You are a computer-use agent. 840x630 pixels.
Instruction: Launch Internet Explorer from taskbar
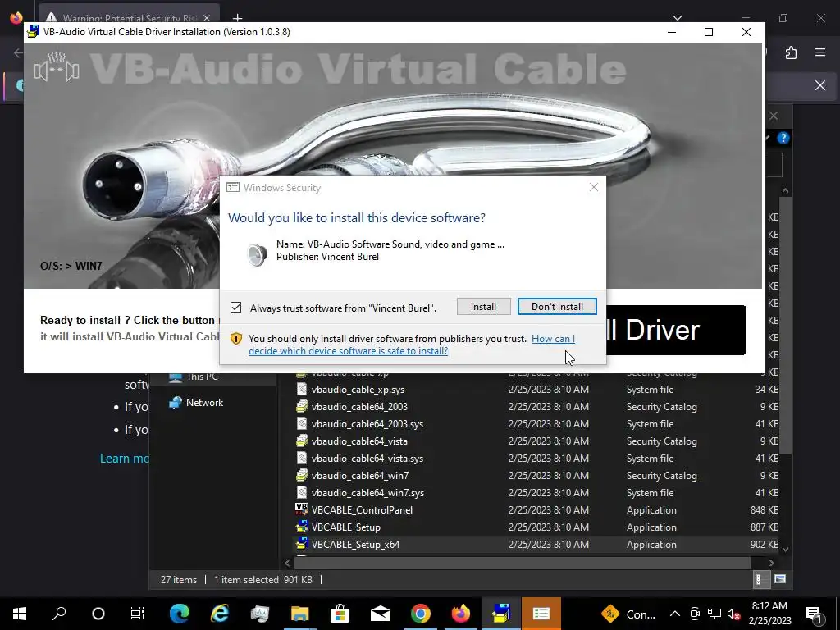point(220,614)
